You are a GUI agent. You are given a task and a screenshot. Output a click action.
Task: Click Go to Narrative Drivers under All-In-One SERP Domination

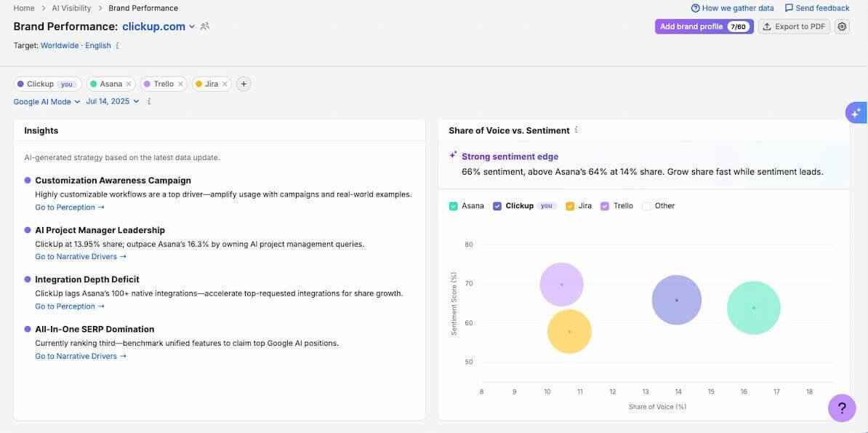point(81,357)
